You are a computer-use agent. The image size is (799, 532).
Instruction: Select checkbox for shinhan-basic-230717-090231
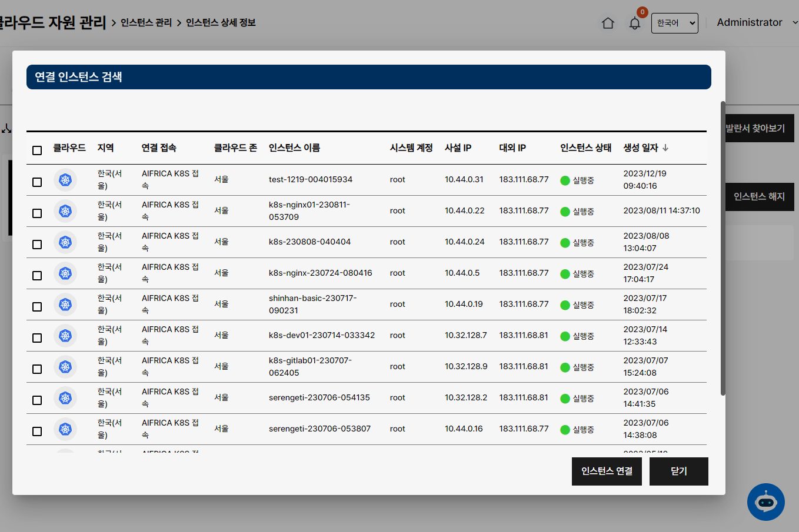37,307
